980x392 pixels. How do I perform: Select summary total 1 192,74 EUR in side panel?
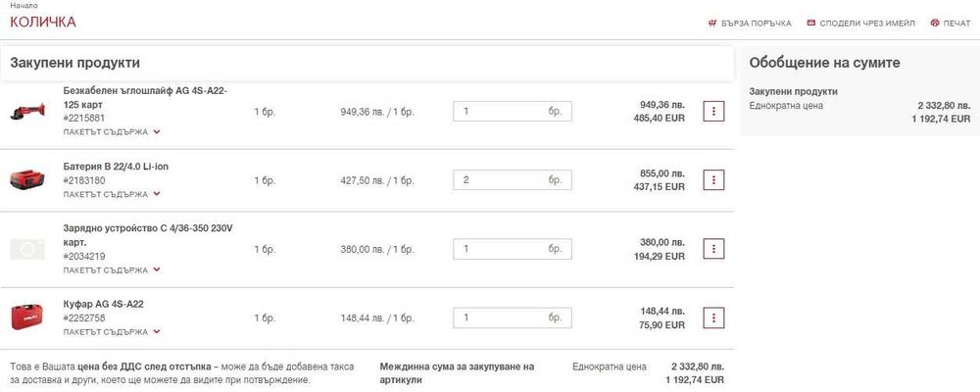pyautogui.click(x=942, y=119)
